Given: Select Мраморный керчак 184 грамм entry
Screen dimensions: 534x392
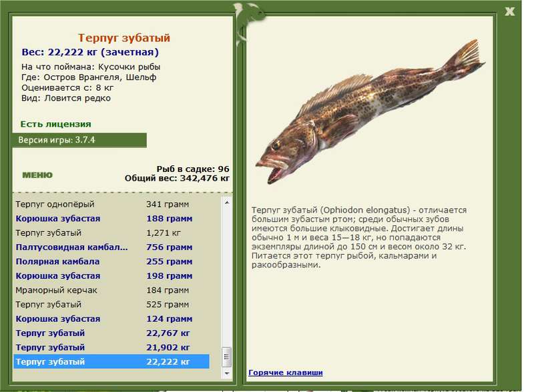Looking at the screenshot, I should [111, 290].
